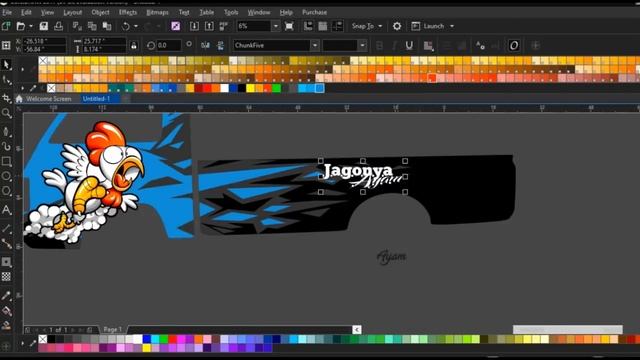The height and width of the screenshot is (360, 640).
Task: Click the Full-screen preview icon
Action: click(289, 26)
